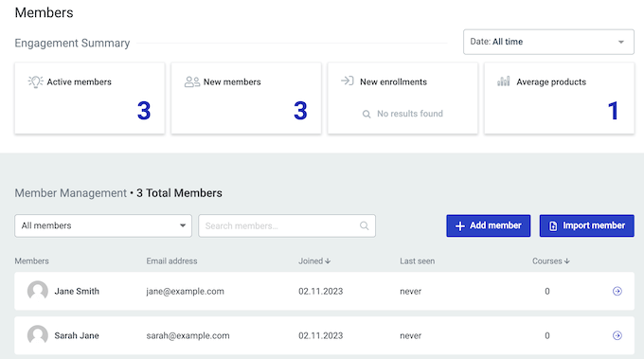Click Jane Smith's last seen never
644x359 pixels.
pyautogui.click(x=411, y=291)
